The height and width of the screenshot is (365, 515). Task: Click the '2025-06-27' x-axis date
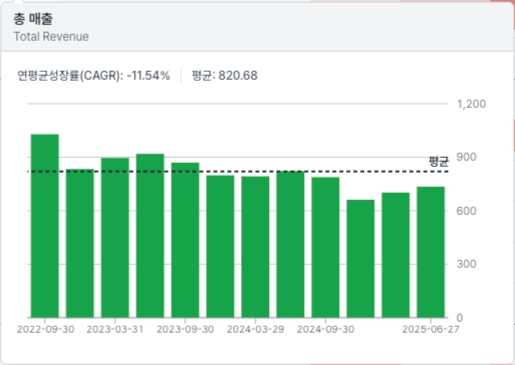[431, 329]
